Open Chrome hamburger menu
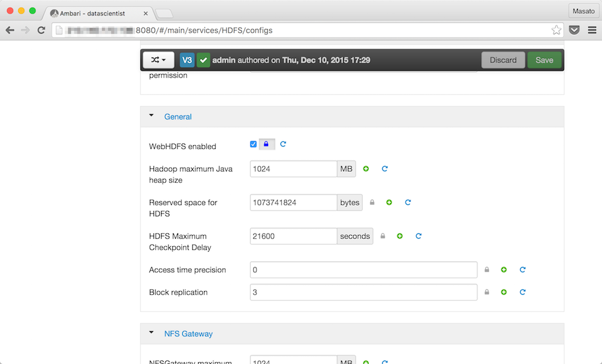The width and height of the screenshot is (602, 364). (x=592, y=30)
